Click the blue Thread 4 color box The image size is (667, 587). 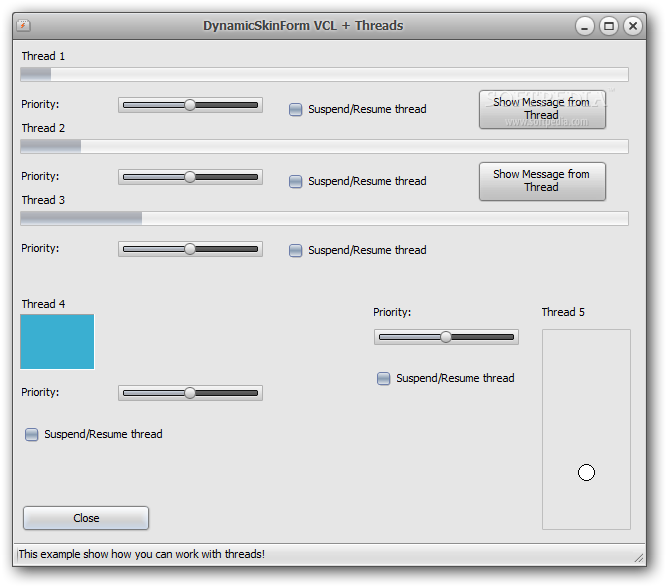click(57, 342)
